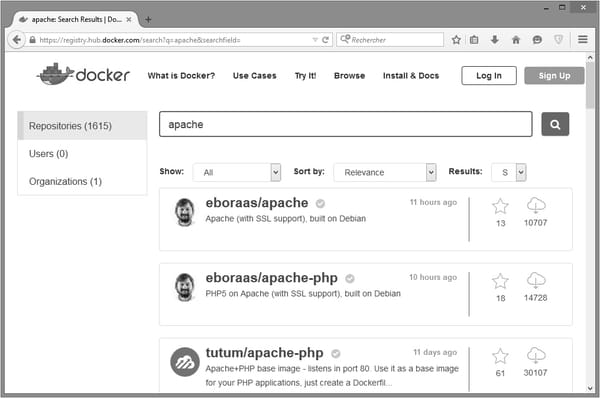Click the Log In button
Screen dimensions: 600x398
[489, 75]
